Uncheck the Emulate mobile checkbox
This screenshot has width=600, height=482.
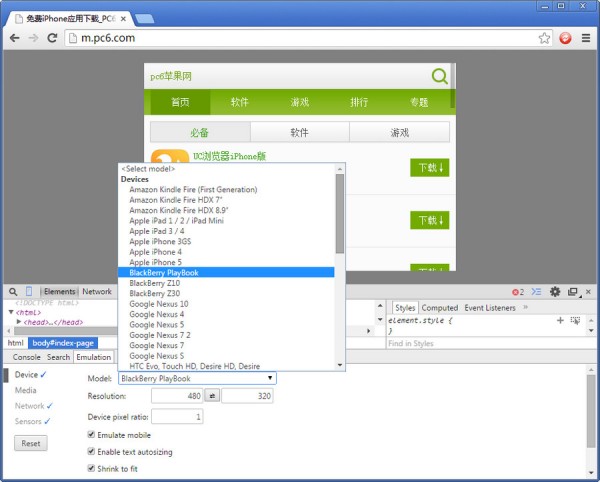(92, 435)
